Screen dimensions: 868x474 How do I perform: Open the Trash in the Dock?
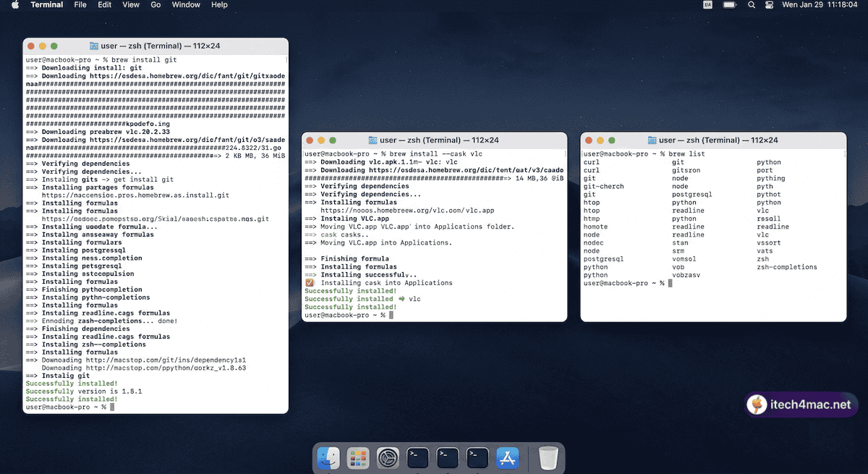[x=549, y=457]
